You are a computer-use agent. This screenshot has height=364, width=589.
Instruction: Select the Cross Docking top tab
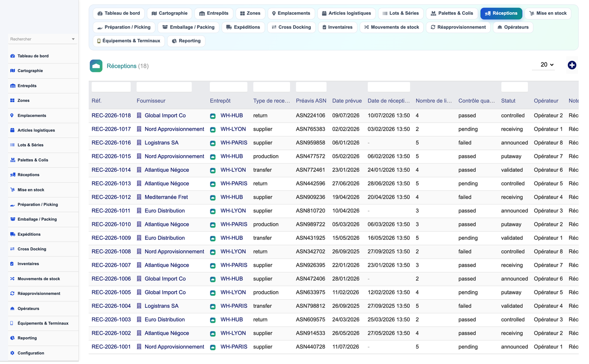(x=291, y=27)
